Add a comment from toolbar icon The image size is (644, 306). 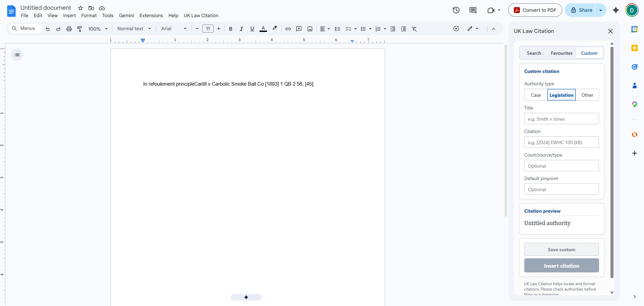tap(299, 29)
